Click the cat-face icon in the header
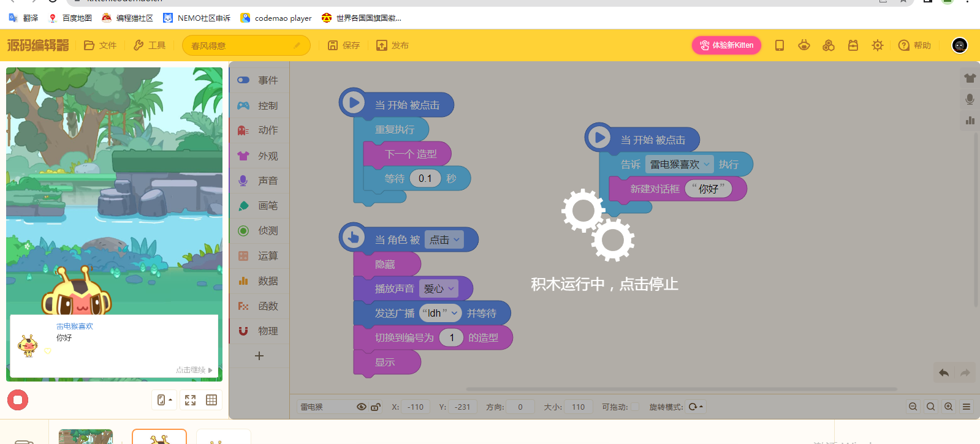The width and height of the screenshot is (980, 444). coord(804,45)
